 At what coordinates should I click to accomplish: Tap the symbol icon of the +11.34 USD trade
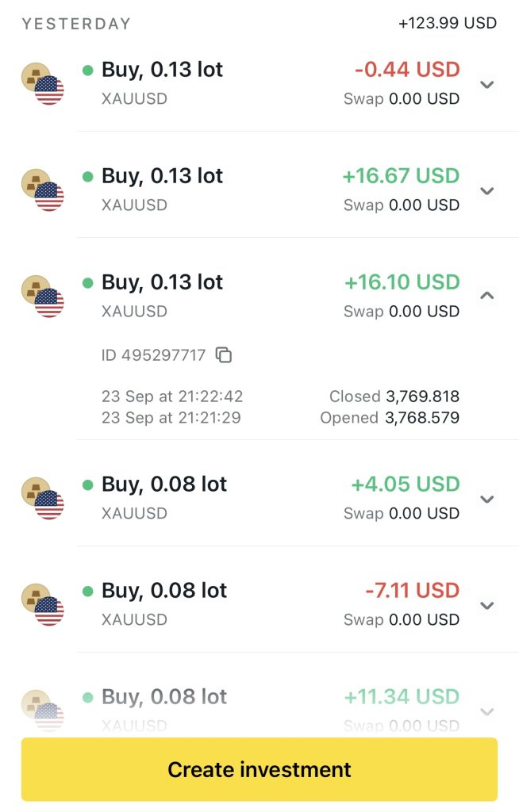tap(42, 710)
